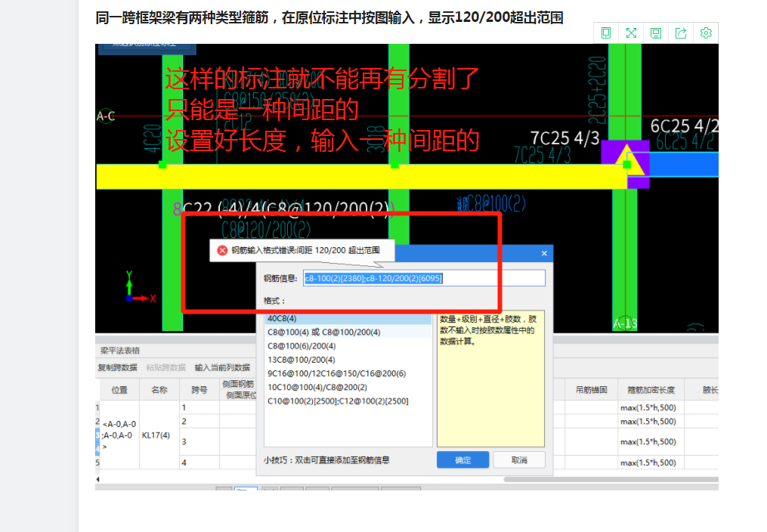Image resolution: width=767 pixels, height=532 pixels.
Task: Click 输入当前列数据 in the beam table toolbar
Action: coord(222,367)
